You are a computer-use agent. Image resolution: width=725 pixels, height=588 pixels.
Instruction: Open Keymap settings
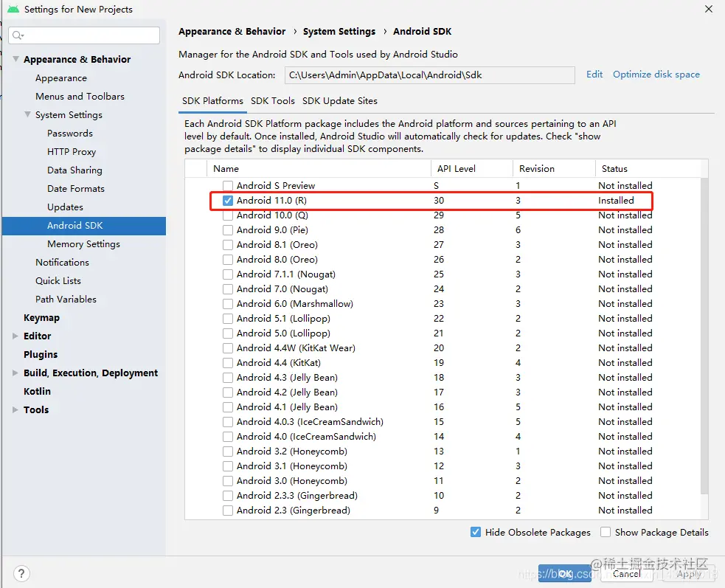coord(41,318)
